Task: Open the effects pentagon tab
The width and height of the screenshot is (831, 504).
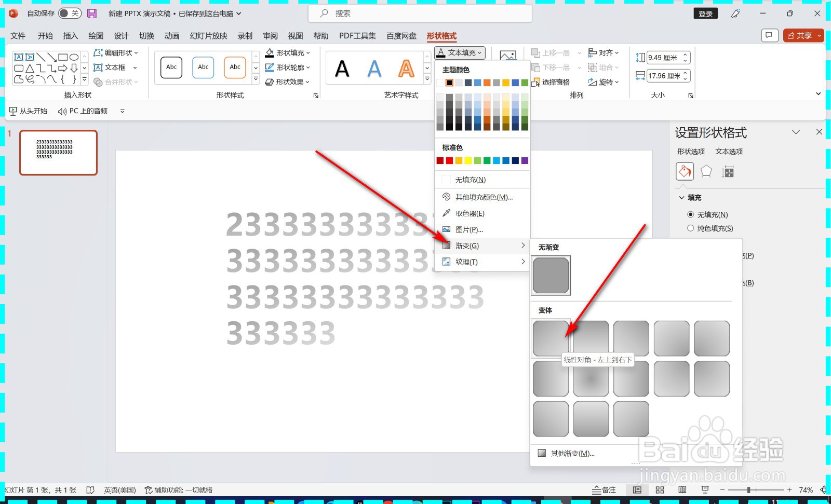Action: (x=706, y=171)
